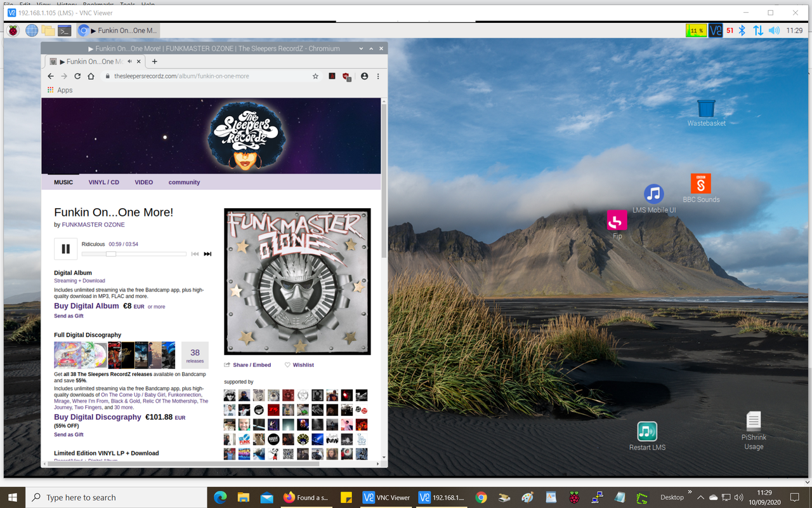Viewport: 812px width, 508px height.
Task: Open Microsoft Edge from the Windows taskbar
Action: [x=220, y=497]
